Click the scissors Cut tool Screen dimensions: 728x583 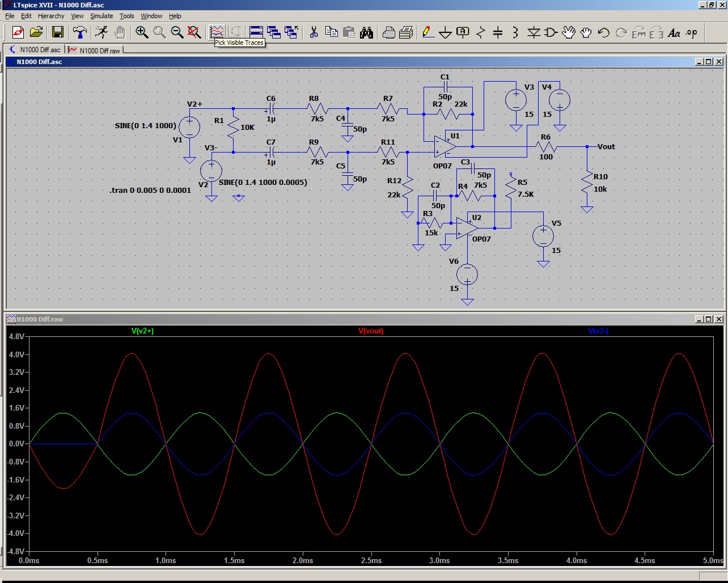point(314,32)
